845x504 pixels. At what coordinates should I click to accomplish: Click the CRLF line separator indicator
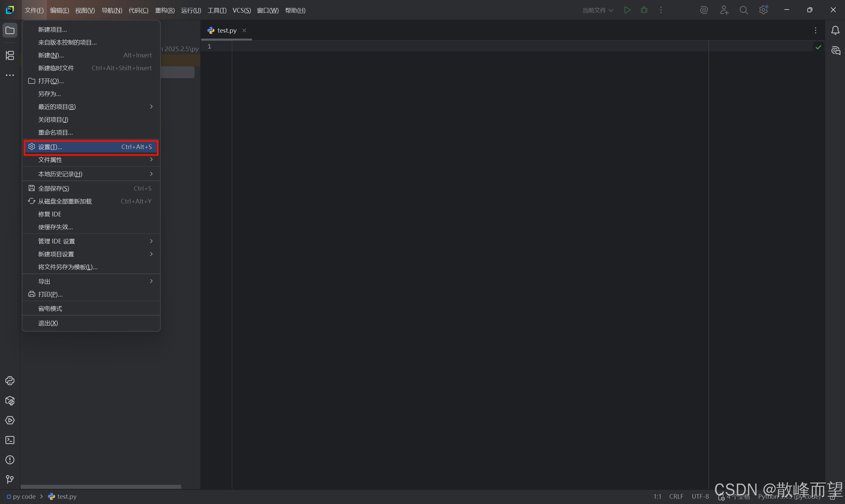(x=676, y=496)
